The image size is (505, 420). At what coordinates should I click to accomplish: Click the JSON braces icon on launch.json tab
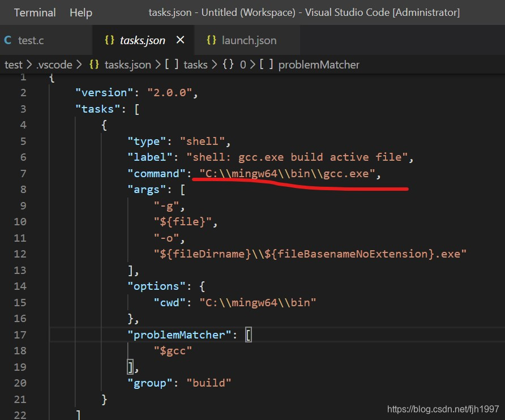[x=211, y=40]
